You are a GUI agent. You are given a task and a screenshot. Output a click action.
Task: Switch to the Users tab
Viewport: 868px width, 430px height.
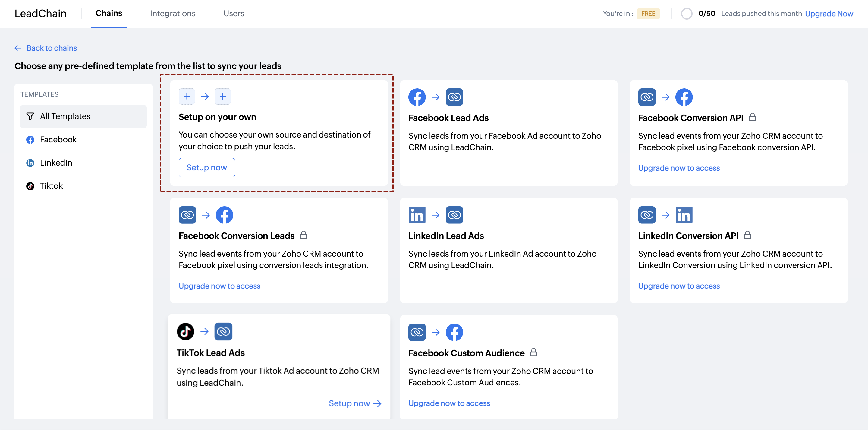tap(234, 14)
